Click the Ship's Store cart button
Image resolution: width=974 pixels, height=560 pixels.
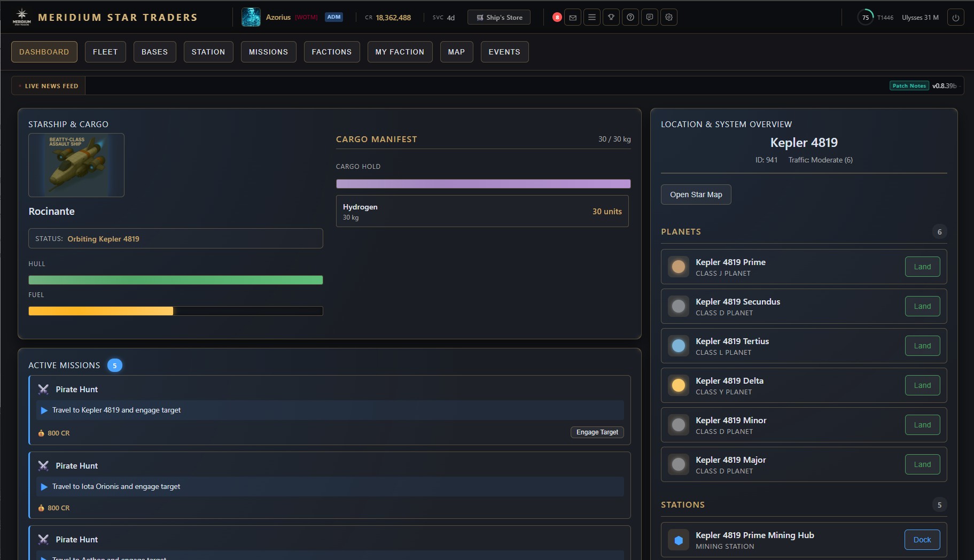[x=498, y=17]
